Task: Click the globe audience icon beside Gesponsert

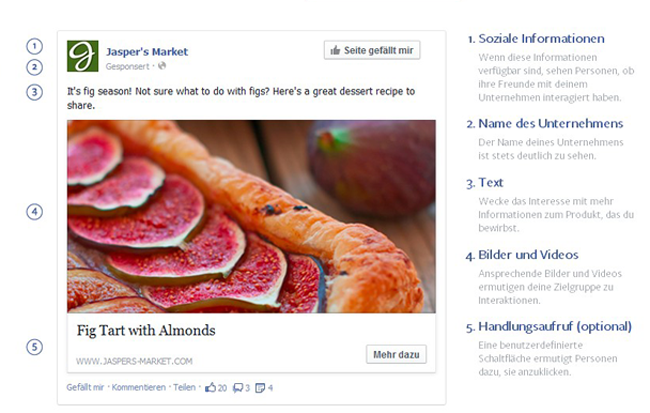Action: 162,66
